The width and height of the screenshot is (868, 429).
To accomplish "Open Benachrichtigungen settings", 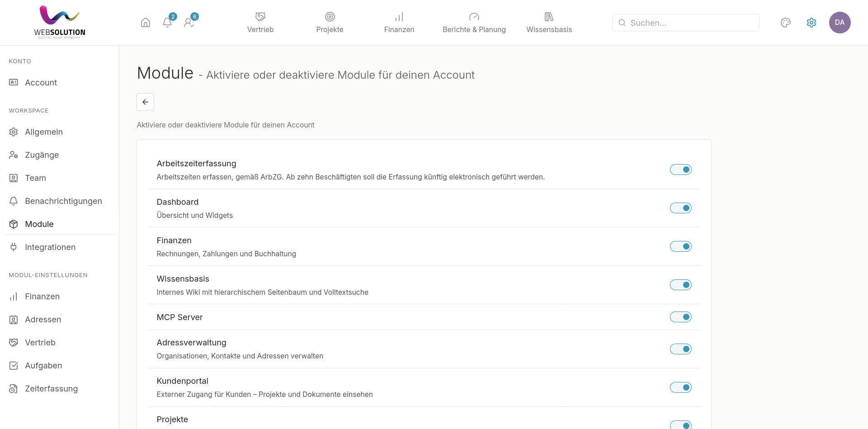I will tap(60, 201).
